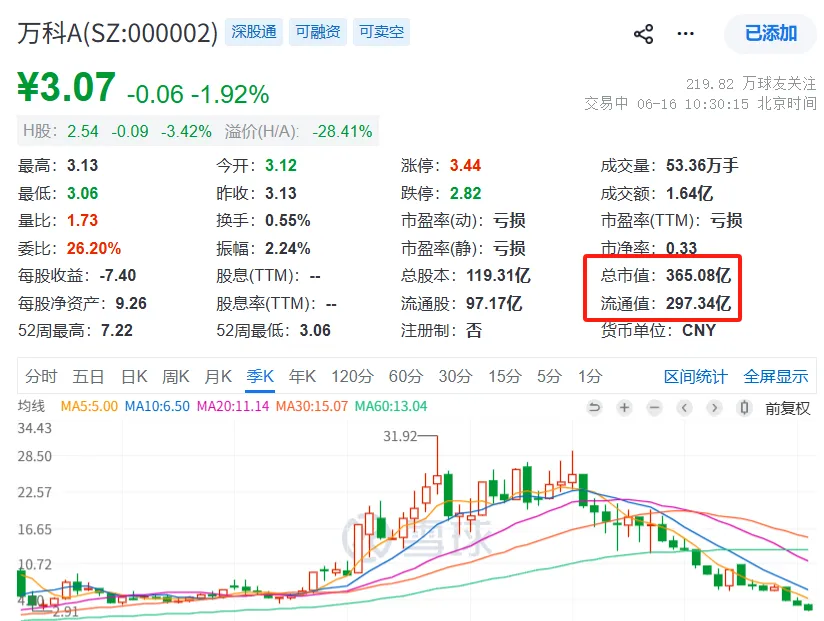Open the 前复权 adjustment dropdown
Screen dimensions: 824x621
tap(787, 408)
